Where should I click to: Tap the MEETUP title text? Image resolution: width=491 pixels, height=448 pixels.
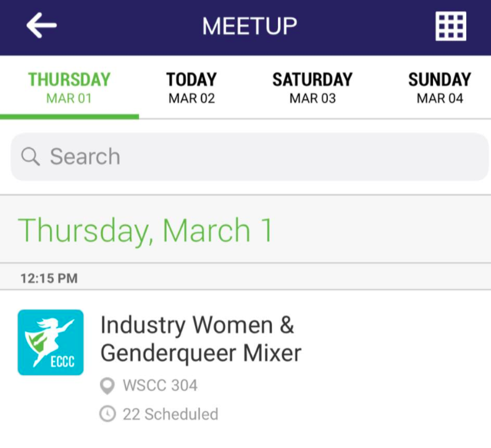(250, 26)
